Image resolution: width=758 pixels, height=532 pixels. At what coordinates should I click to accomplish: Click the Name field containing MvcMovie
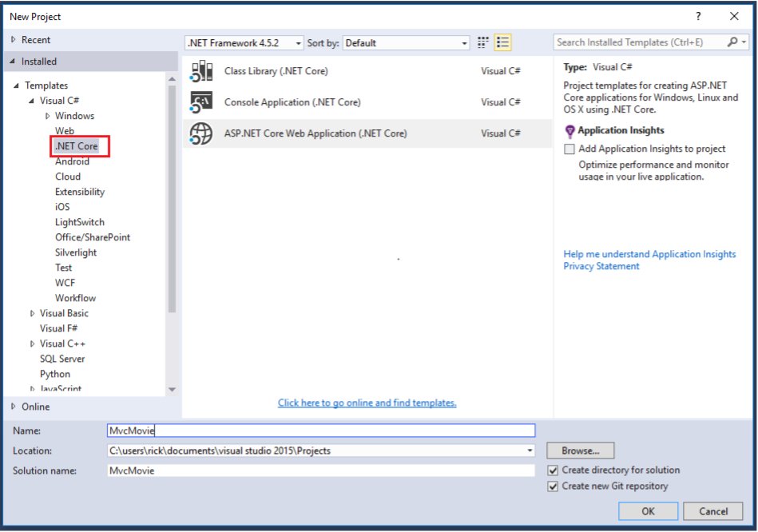click(x=321, y=431)
